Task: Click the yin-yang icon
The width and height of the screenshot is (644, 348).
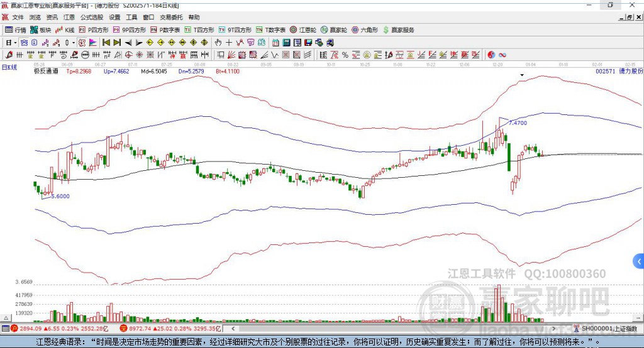Action: click(491, 55)
